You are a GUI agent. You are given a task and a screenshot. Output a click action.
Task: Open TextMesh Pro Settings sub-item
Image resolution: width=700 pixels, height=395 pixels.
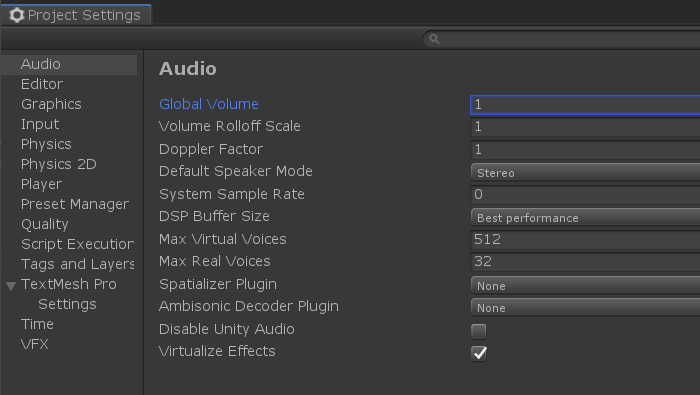[x=67, y=304]
